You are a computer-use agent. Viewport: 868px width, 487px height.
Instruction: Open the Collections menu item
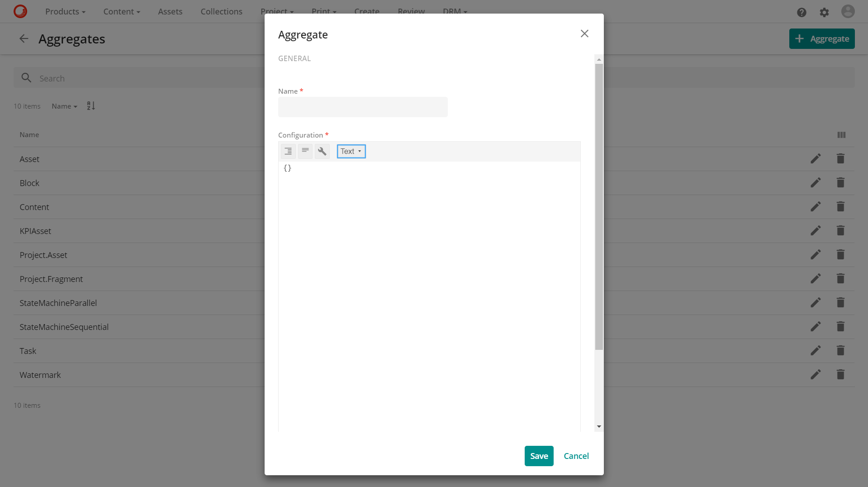point(221,11)
